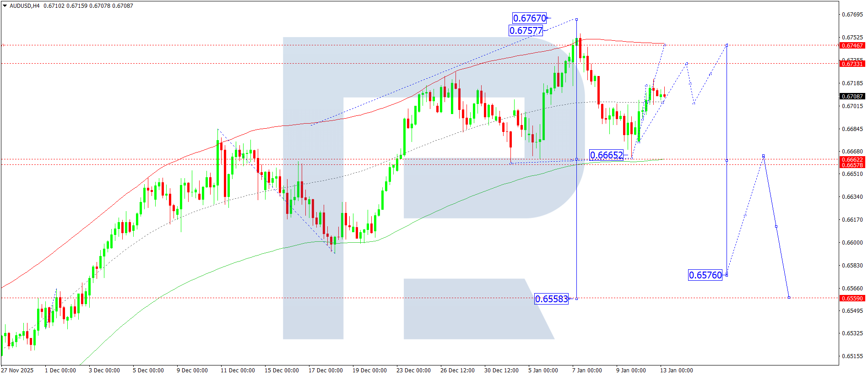This screenshot has width=868, height=376.
Task: Click the red 0.67467 price tag on axis
Action: (852, 45)
